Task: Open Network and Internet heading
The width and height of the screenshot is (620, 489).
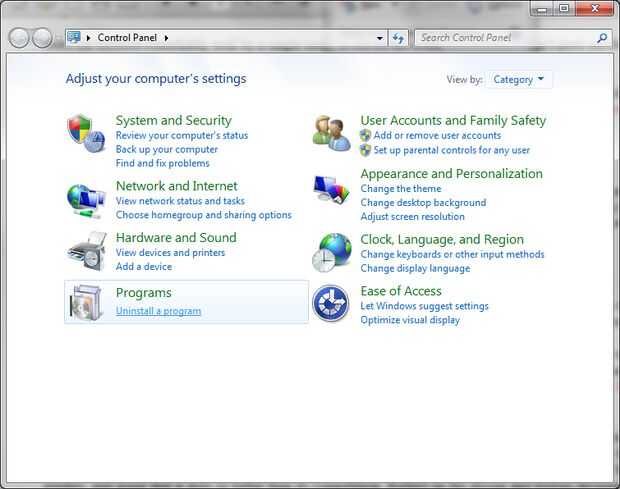Action: (x=177, y=186)
